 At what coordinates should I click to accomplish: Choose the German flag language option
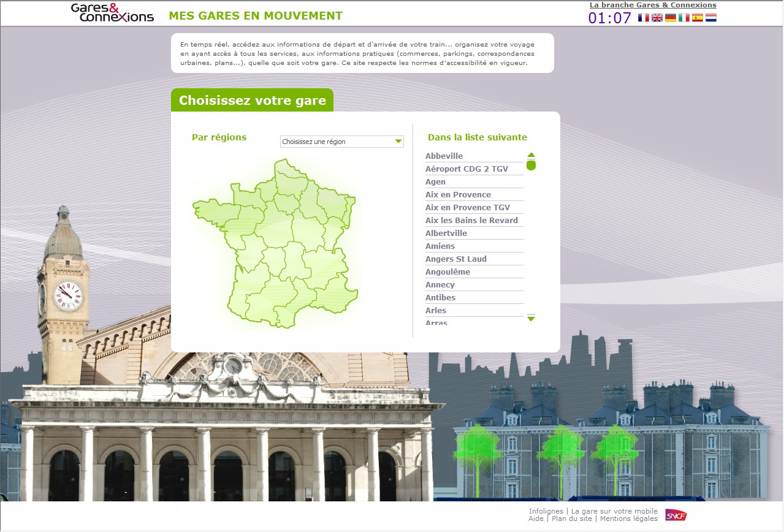click(x=671, y=18)
